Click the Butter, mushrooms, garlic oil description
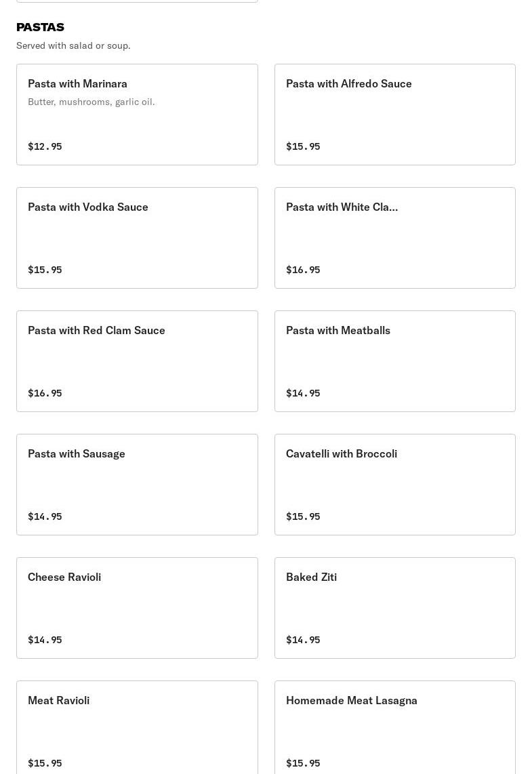Image resolution: width=532 pixels, height=774 pixels. [x=91, y=102]
